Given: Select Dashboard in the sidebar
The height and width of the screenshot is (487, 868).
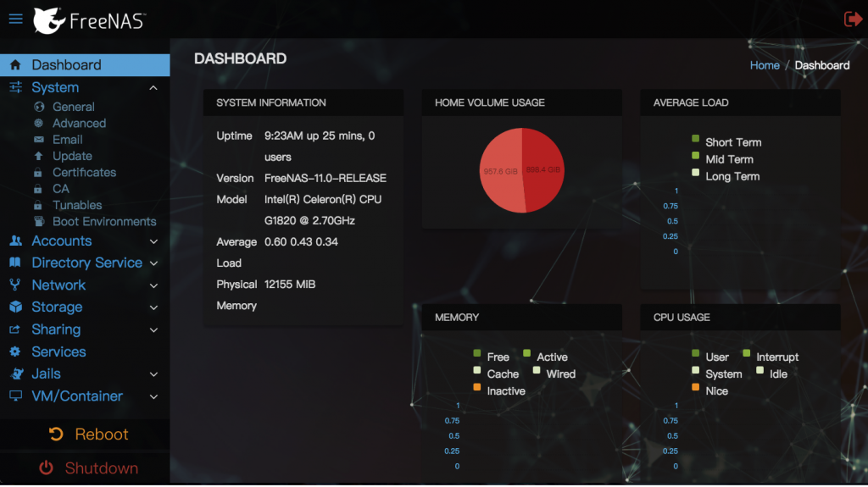Looking at the screenshot, I should (x=85, y=64).
